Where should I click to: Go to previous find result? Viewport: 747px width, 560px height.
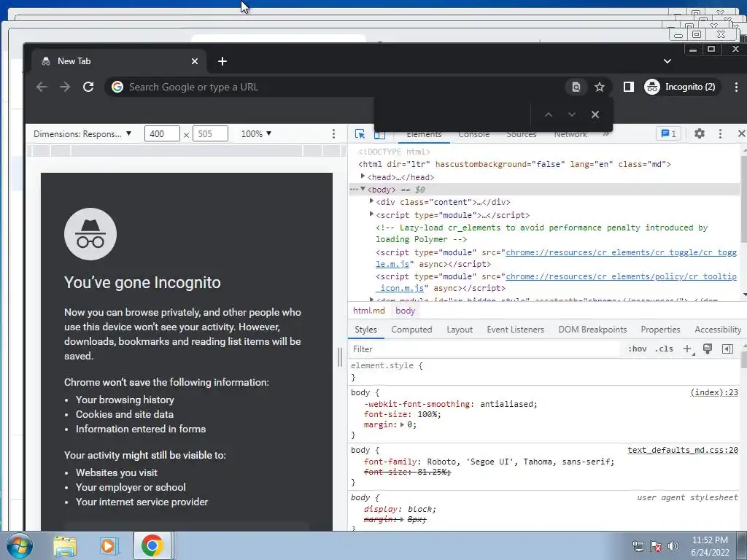(549, 114)
